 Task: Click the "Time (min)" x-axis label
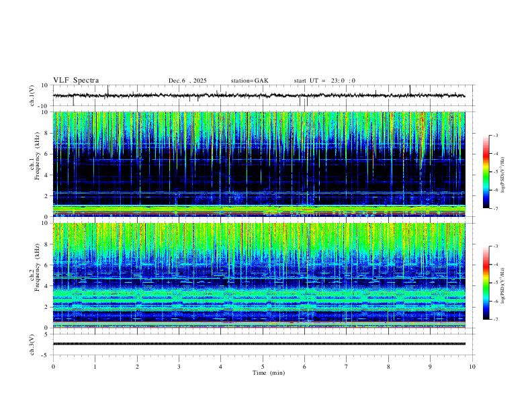[x=269, y=373]
